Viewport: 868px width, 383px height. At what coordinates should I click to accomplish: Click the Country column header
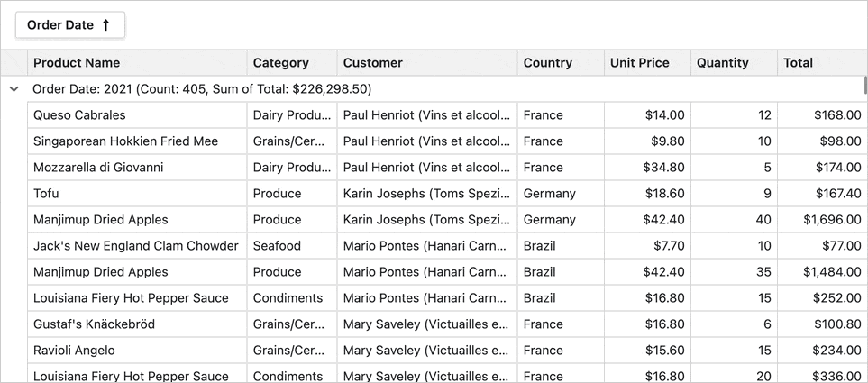(x=548, y=63)
